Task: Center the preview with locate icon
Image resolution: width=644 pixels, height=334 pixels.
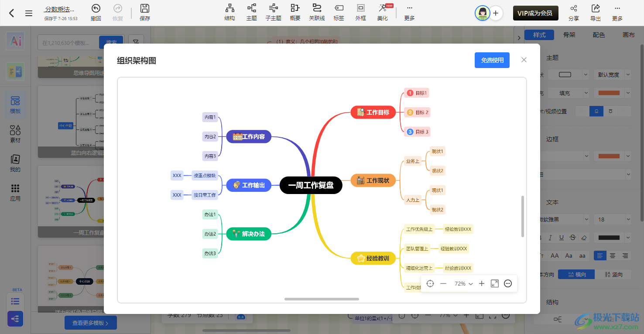Action: click(x=430, y=283)
